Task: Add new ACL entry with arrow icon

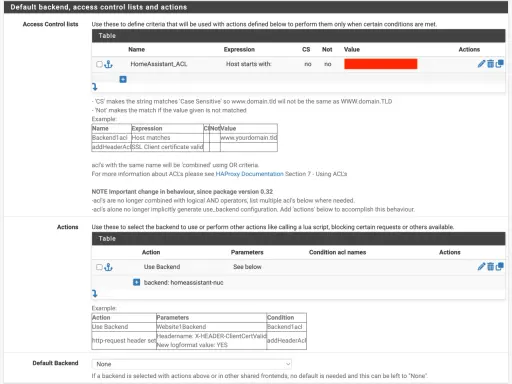Action: tap(95, 87)
